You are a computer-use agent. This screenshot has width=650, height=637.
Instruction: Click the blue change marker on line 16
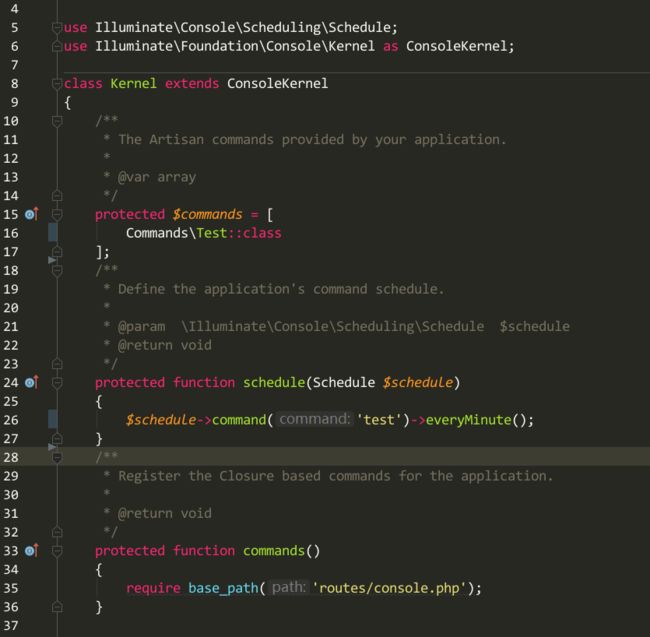[x=53, y=233]
